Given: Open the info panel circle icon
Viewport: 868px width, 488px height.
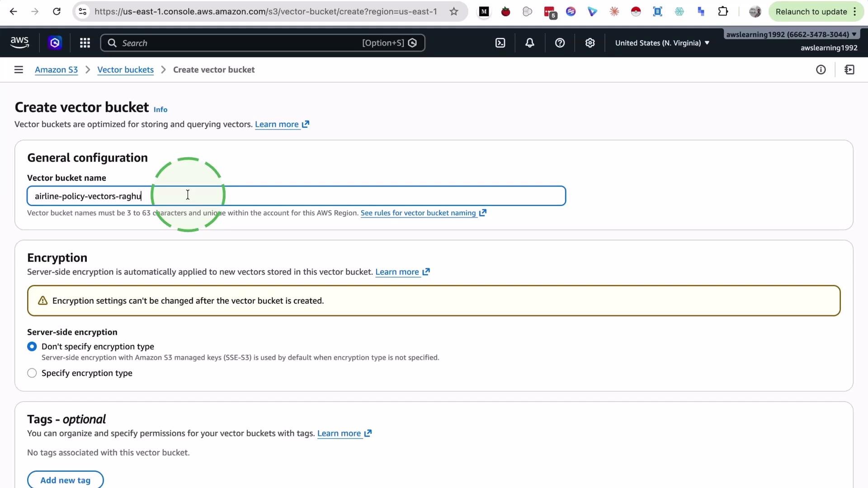Looking at the screenshot, I should point(821,70).
